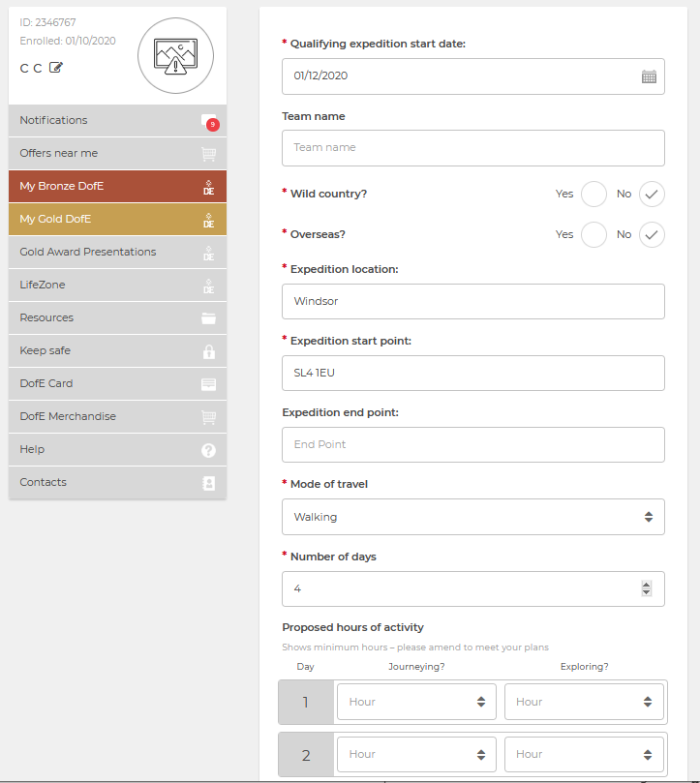Screen dimensions: 700x783
Task: Select No for Overseas
Action: [x=652, y=234]
